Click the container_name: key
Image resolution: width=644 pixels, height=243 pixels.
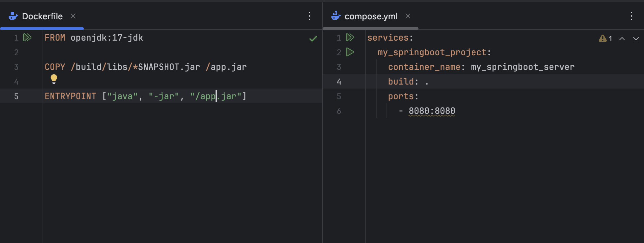(x=426, y=67)
